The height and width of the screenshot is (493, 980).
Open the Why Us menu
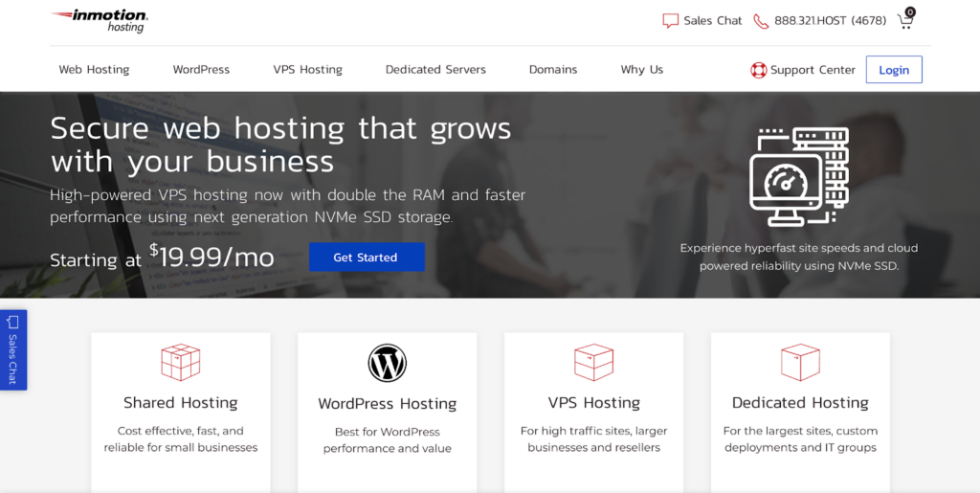642,69
